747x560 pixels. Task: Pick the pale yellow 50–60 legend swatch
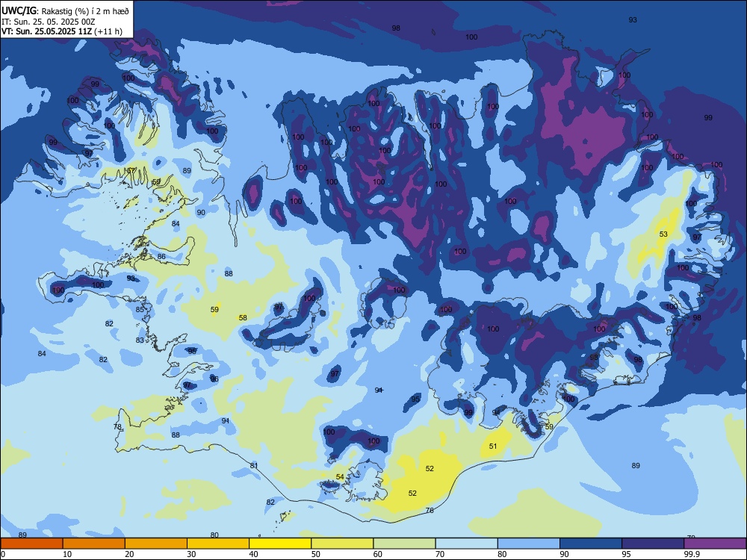[x=342, y=544]
